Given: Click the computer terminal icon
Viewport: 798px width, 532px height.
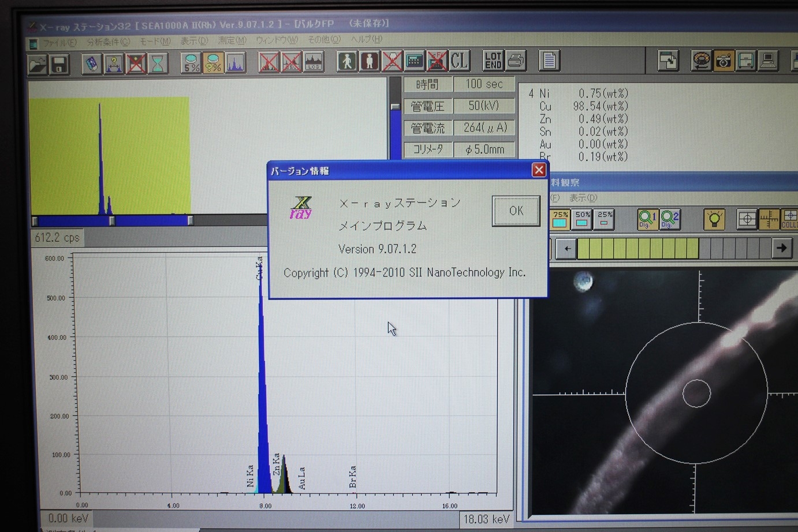Looking at the screenshot, I should coord(769,61).
